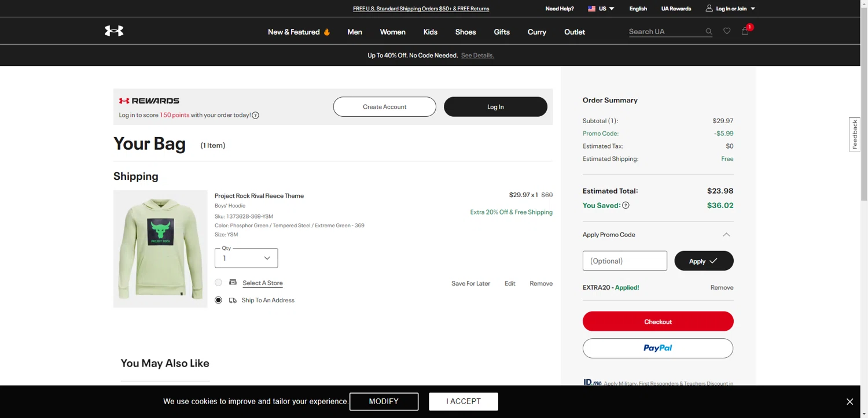
Task: Open the Men menu
Action: tap(355, 32)
